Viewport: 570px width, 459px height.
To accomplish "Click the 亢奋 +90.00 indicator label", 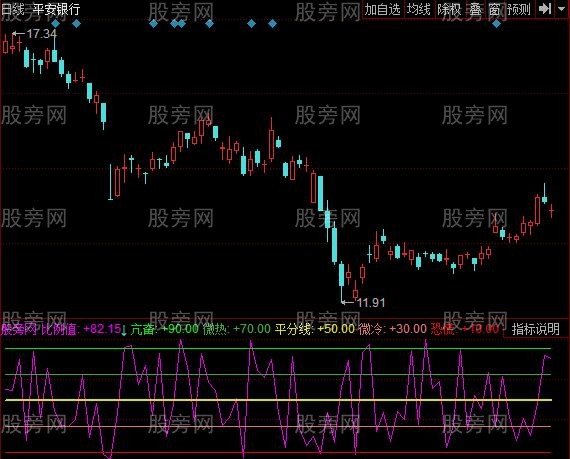I will [x=164, y=329].
